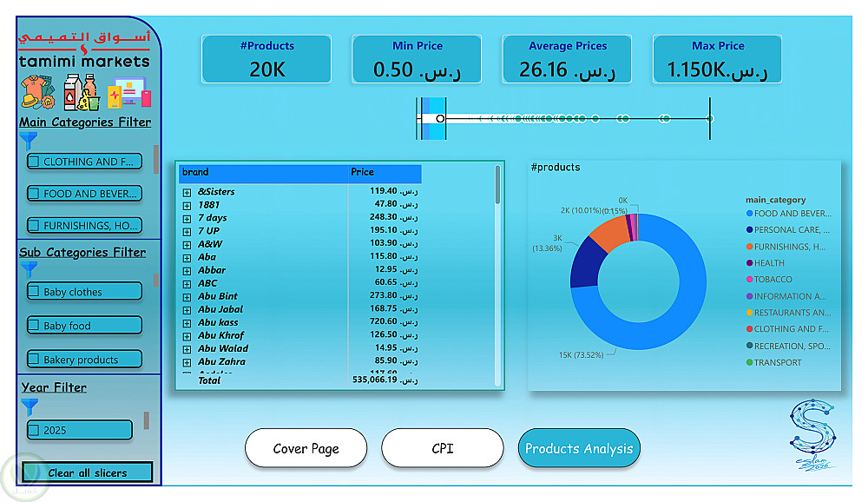This screenshot has height=502, width=868.
Task: Click the orange donut segment 2K (10.01%)
Action: [x=610, y=231]
